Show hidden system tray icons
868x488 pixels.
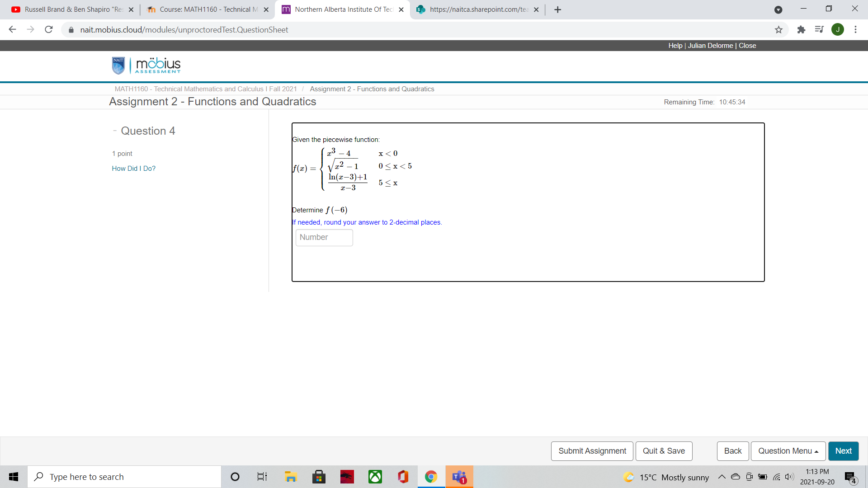pos(722,477)
